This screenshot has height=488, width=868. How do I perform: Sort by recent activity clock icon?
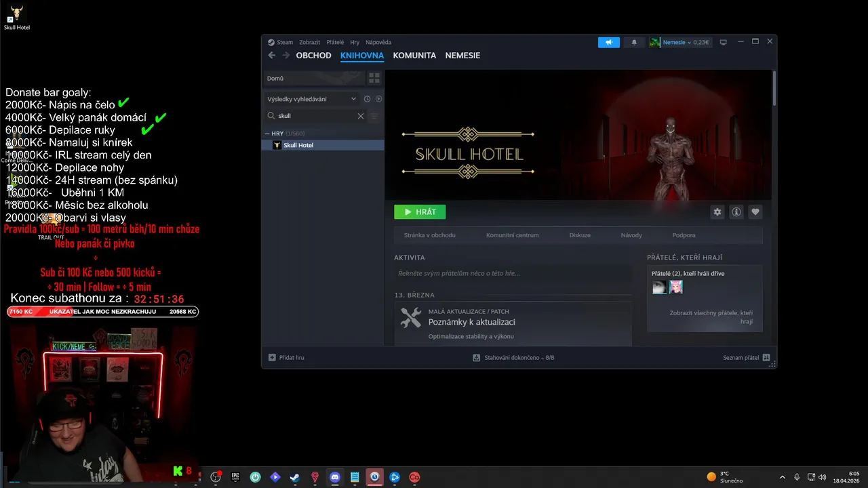pyautogui.click(x=367, y=99)
